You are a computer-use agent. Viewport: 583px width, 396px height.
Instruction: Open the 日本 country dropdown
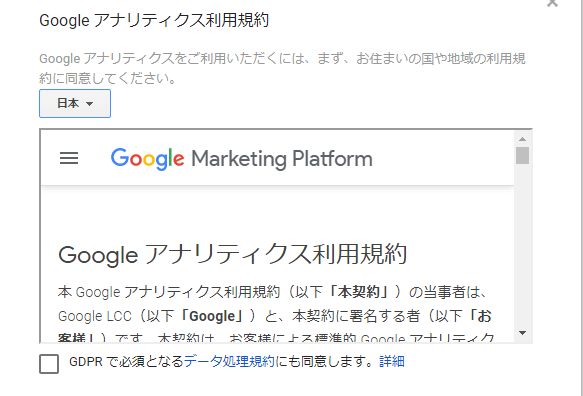coord(75,103)
